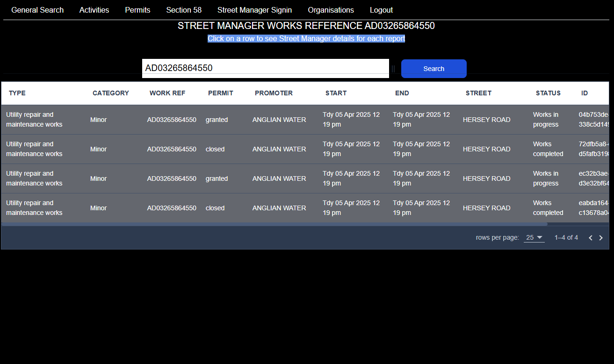The width and height of the screenshot is (614, 364).
Task: Open the Activities menu item
Action: pos(94,10)
